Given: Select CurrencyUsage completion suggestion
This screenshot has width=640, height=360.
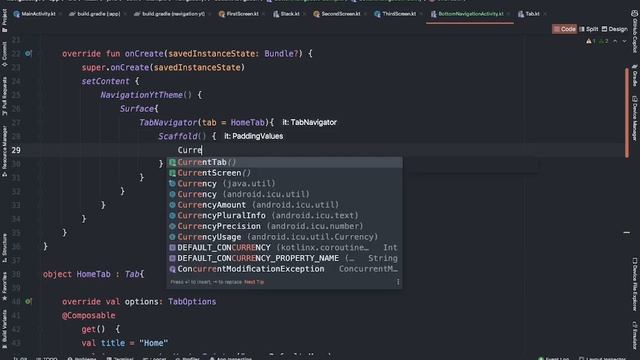Looking at the screenshot, I should pos(284,237).
